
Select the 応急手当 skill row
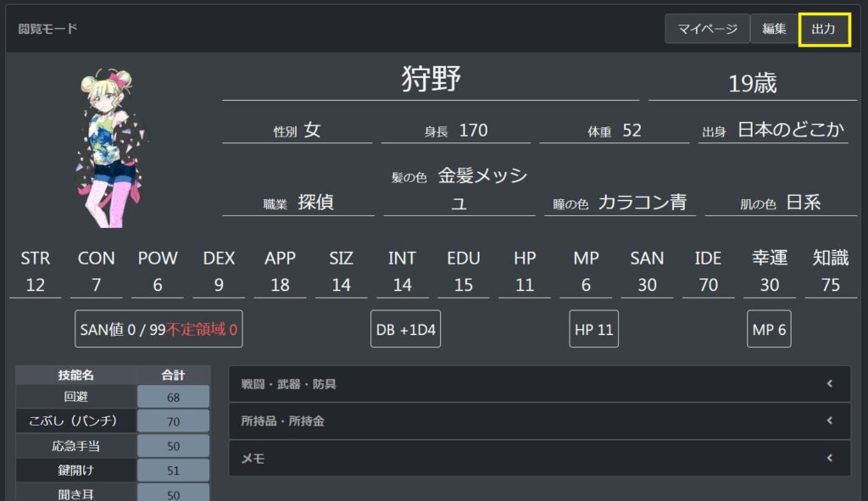(76, 446)
